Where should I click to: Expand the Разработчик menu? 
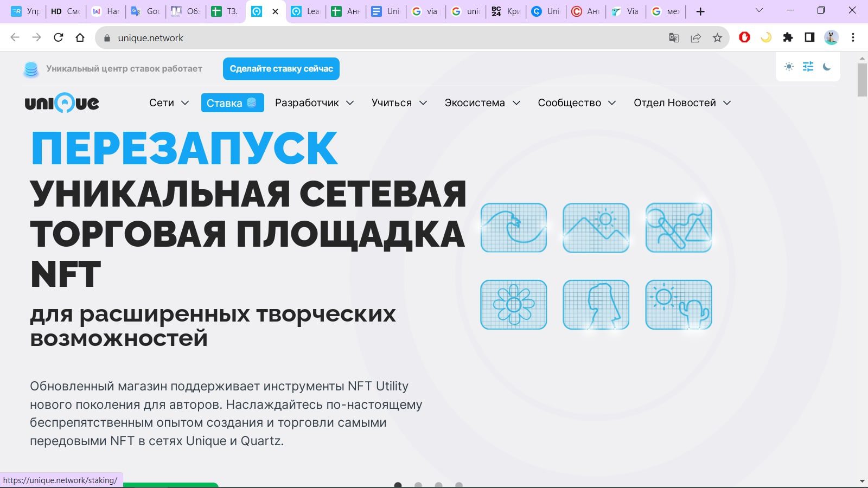click(314, 103)
